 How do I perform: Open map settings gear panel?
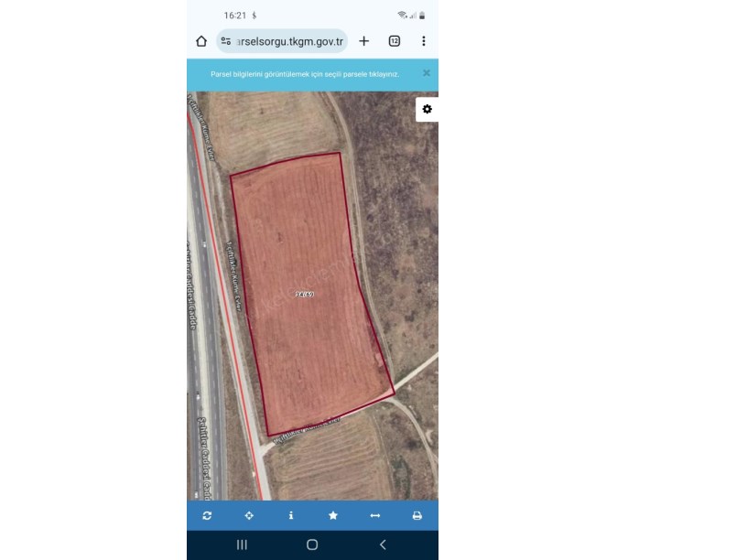coord(427,109)
